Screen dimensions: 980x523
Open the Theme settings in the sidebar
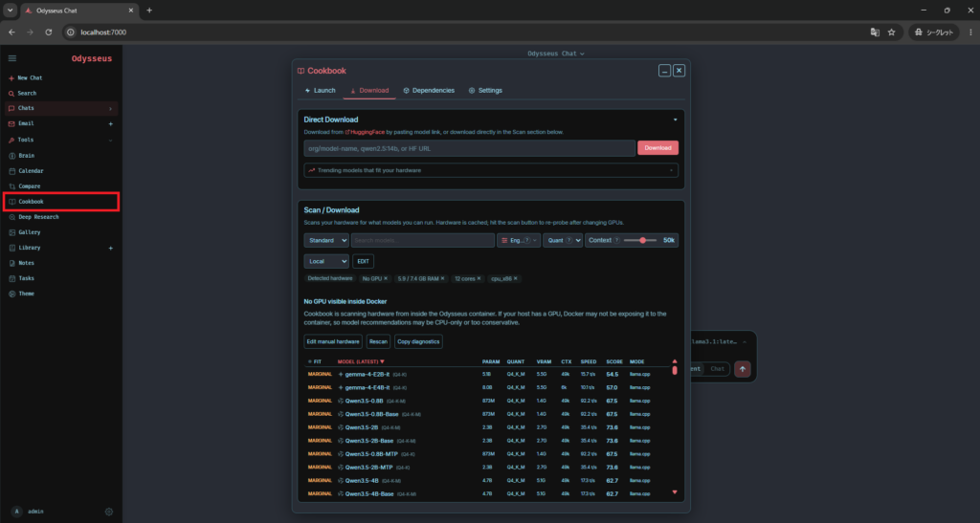[21, 294]
